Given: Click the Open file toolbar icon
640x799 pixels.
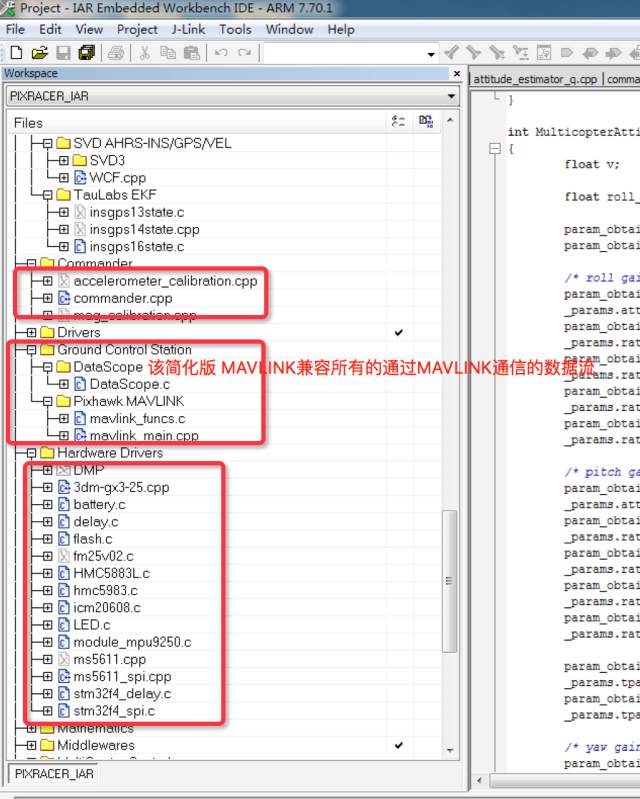Looking at the screenshot, I should point(39,53).
